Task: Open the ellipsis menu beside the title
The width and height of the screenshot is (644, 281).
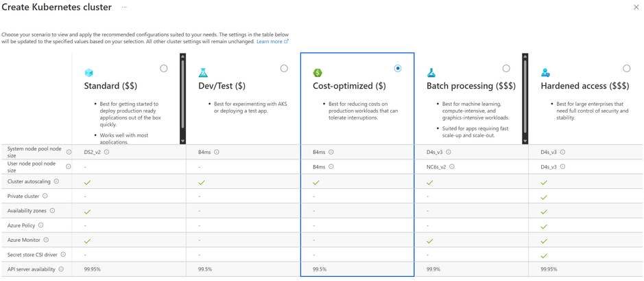Action: click(x=123, y=8)
